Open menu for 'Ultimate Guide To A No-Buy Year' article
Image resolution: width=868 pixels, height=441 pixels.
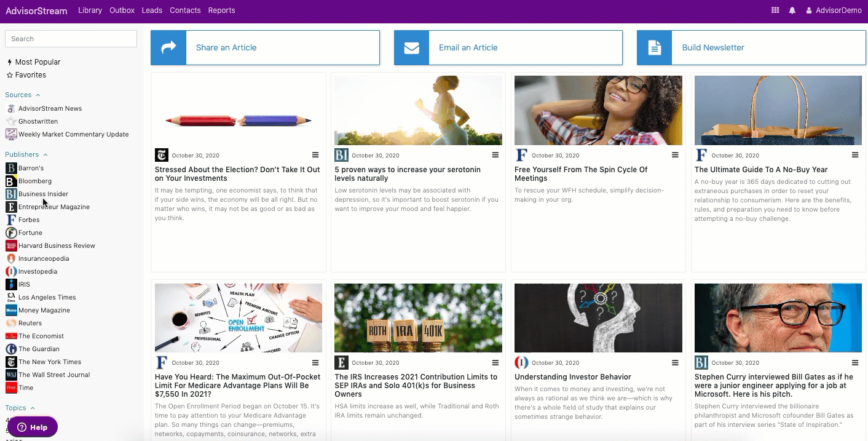tap(855, 155)
